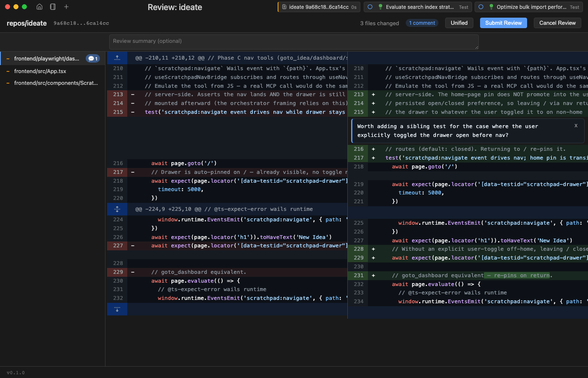Click the v0.1.0 version label
The height and width of the screenshot is (378, 588).
click(x=16, y=373)
